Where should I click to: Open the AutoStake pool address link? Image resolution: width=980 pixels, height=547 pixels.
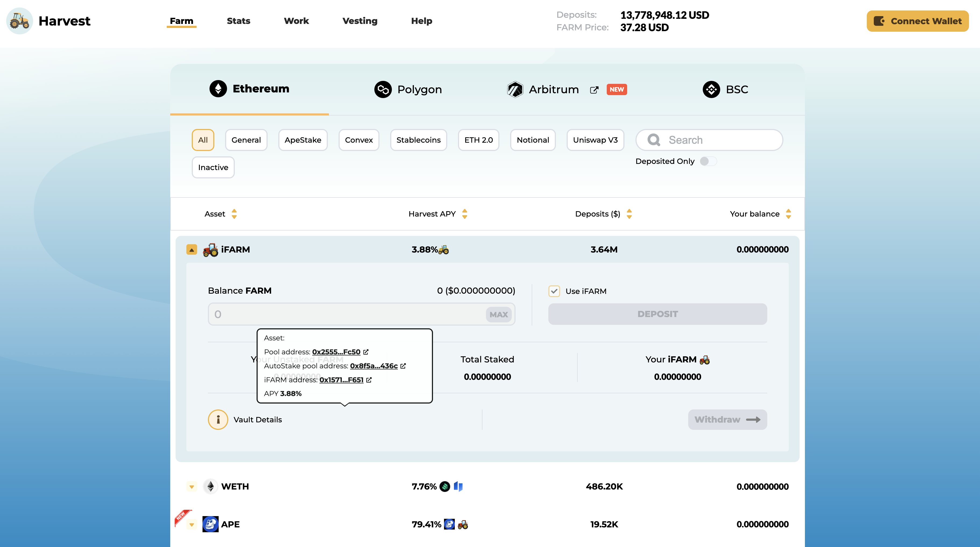374,366
